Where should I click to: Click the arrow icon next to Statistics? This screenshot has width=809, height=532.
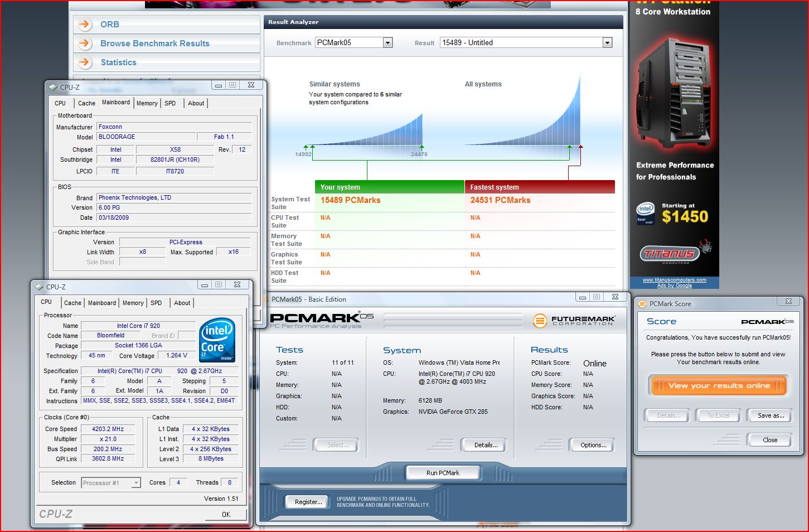pos(85,62)
